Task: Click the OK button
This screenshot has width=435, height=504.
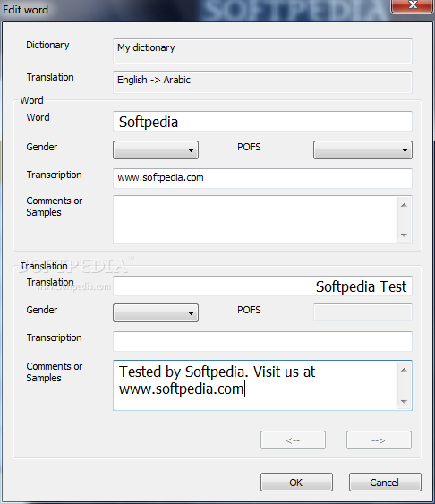Action: (296, 483)
